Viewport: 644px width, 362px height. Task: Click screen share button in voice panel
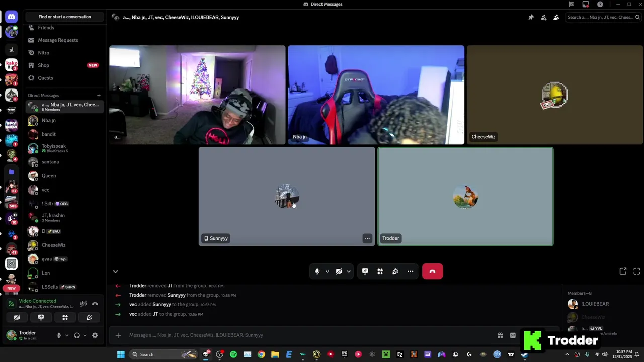coord(41,317)
